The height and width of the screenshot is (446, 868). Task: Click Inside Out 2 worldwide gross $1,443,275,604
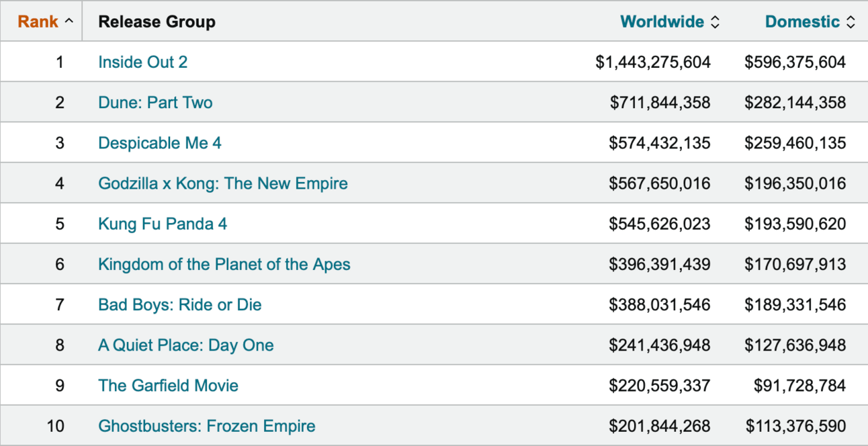tap(652, 62)
